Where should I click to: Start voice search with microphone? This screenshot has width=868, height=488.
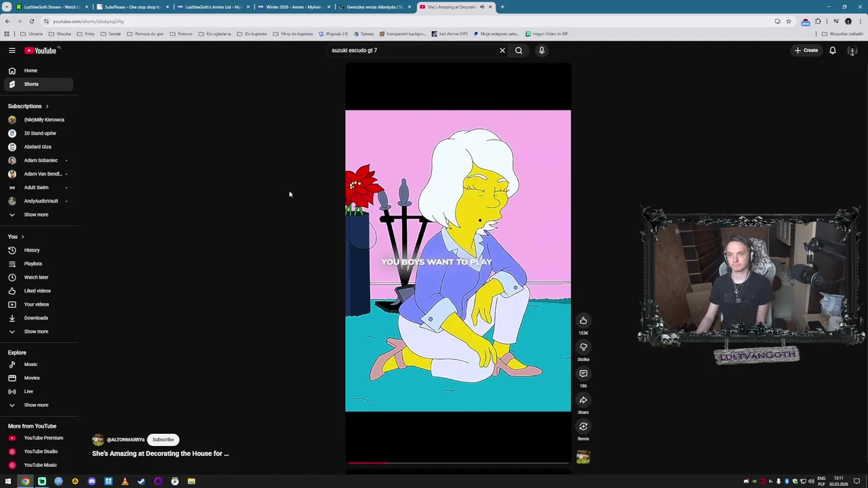[542, 50]
